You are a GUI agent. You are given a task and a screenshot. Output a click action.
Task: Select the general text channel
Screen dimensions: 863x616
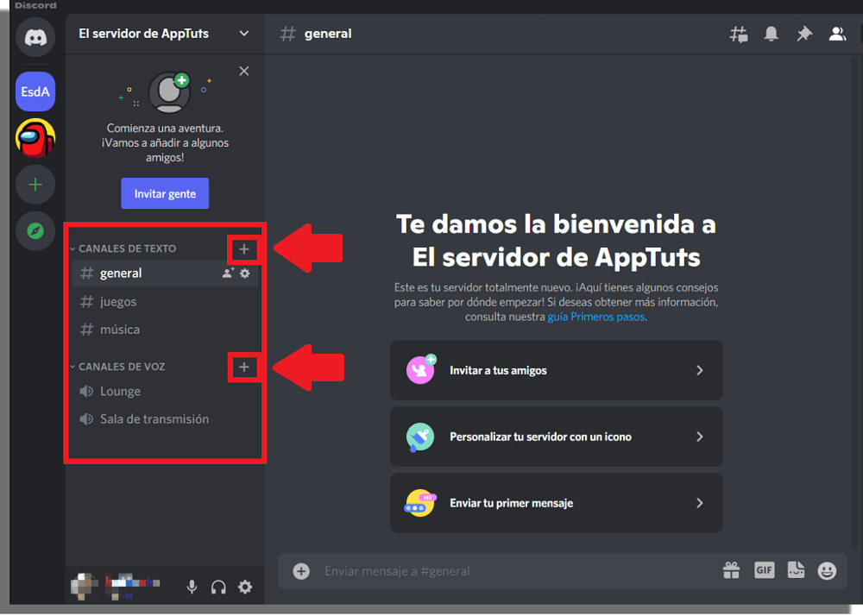pyautogui.click(x=165, y=273)
